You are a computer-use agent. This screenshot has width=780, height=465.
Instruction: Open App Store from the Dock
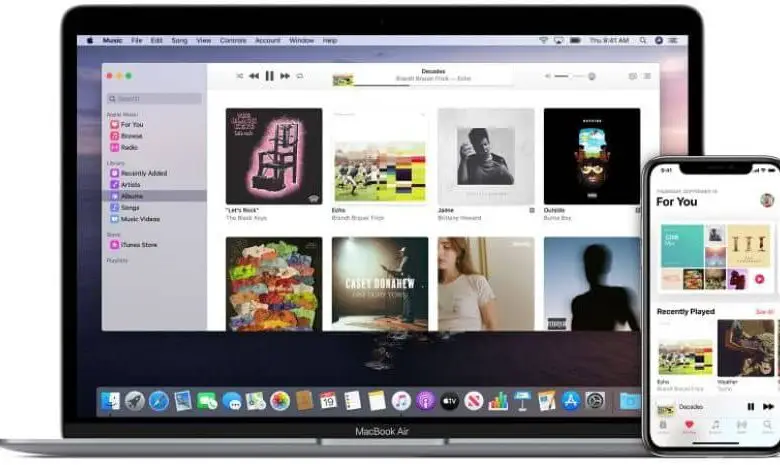pos(571,401)
